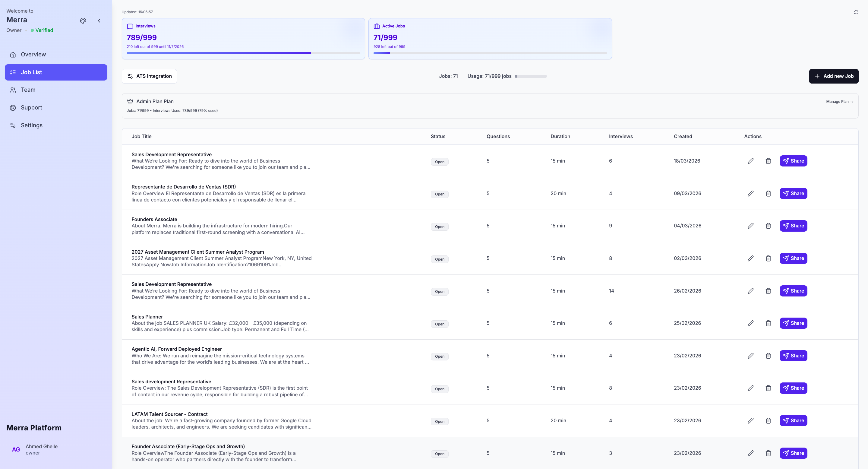Viewport: 868px width, 469px height.
Task: Collapse the sidebar with chevron arrow
Action: click(x=99, y=21)
